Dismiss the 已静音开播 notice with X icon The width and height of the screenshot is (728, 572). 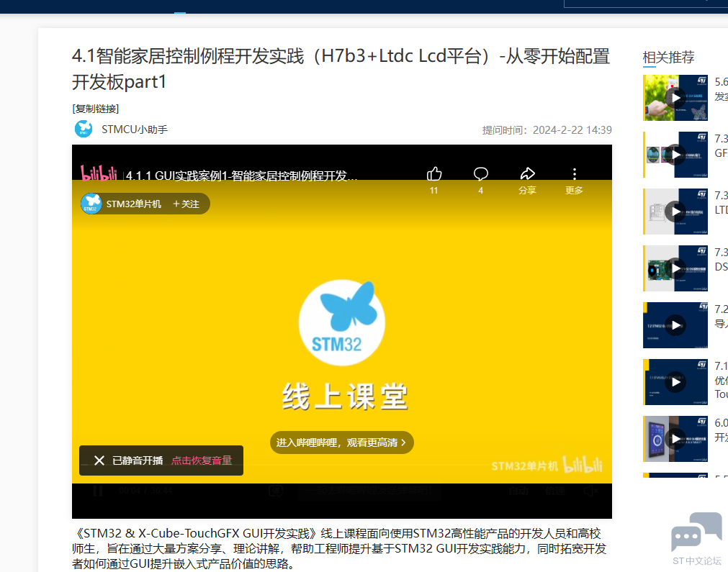coord(99,460)
